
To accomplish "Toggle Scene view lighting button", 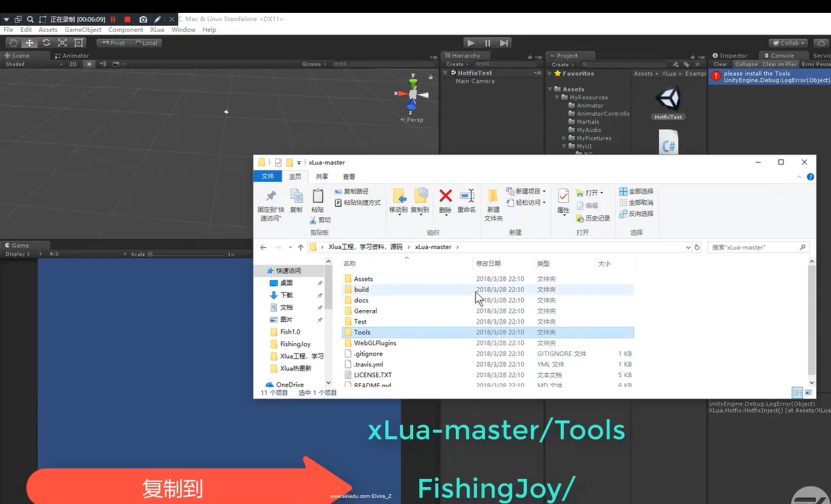I will tap(89, 64).
